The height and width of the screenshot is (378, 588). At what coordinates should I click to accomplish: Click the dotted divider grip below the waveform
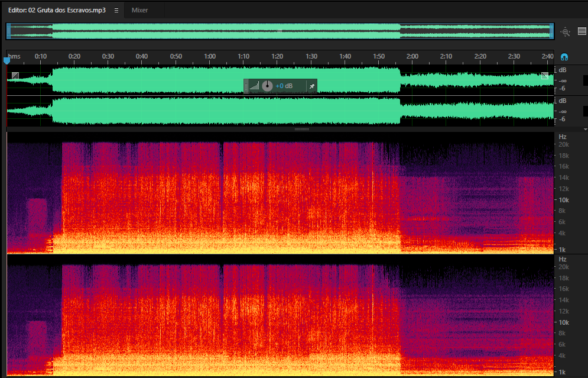click(301, 129)
